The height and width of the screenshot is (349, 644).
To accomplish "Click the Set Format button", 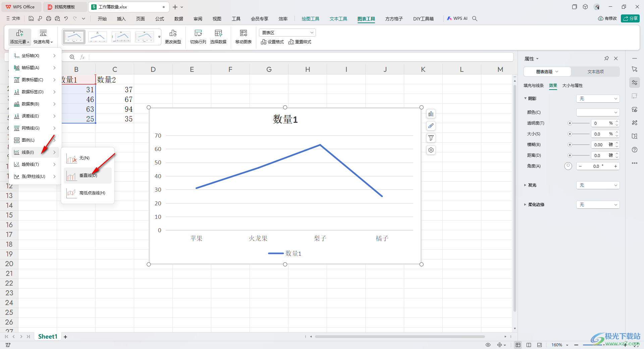I will 272,42.
